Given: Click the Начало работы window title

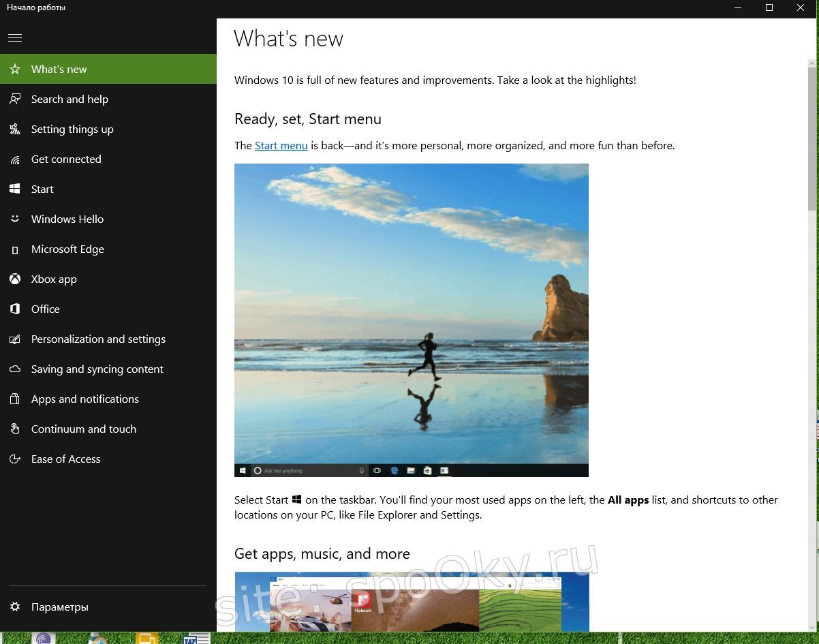Looking at the screenshot, I should click(x=36, y=7).
